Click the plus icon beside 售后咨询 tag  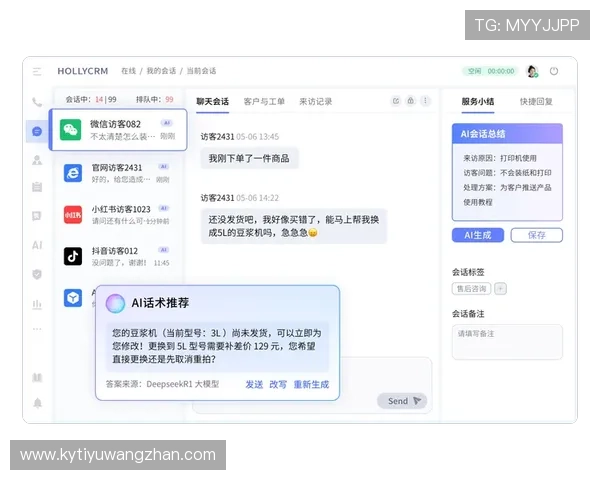point(500,289)
